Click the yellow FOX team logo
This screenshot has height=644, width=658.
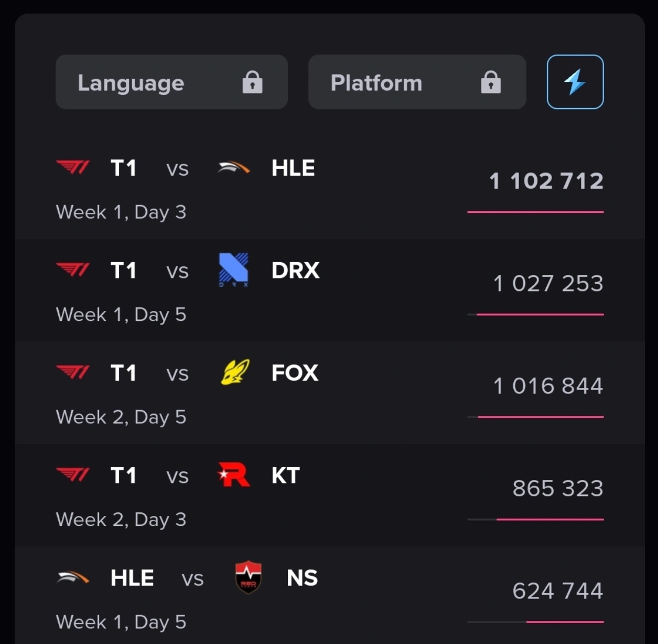tap(234, 372)
